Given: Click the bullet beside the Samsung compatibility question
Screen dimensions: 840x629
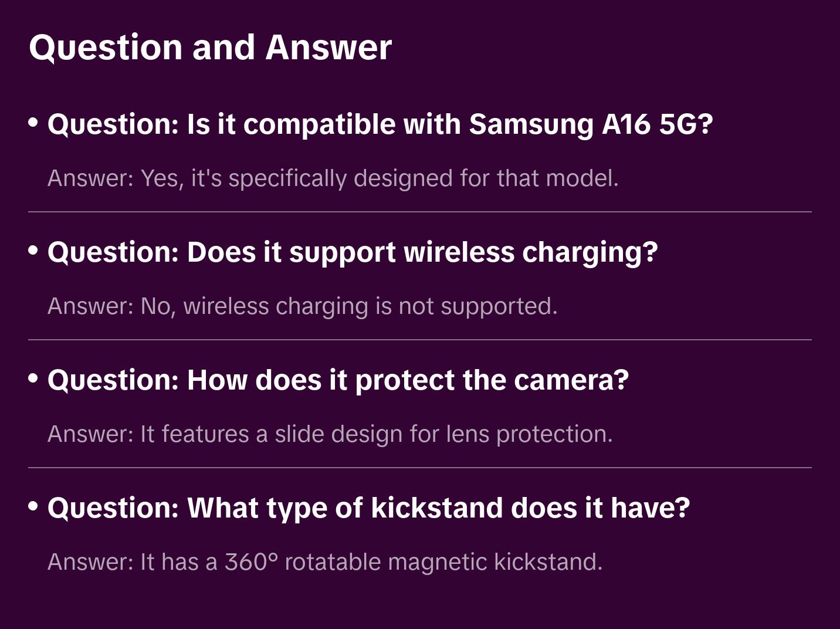Looking at the screenshot, I should click(x=33, y=123).
